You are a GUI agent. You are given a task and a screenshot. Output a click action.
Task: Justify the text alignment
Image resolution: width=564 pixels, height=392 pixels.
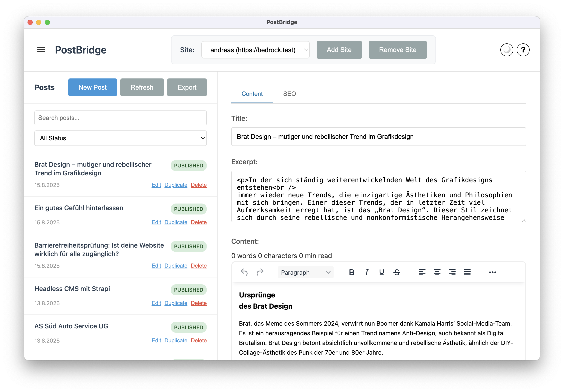coord(467,272)
